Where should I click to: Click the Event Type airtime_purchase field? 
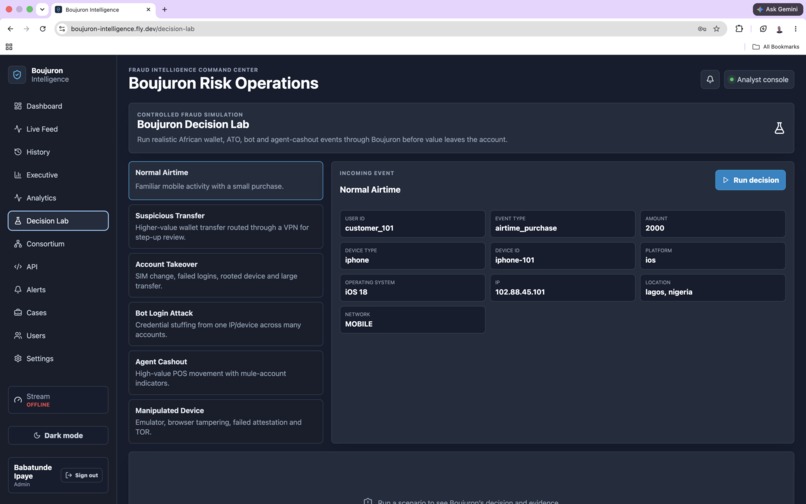[562, 224]
